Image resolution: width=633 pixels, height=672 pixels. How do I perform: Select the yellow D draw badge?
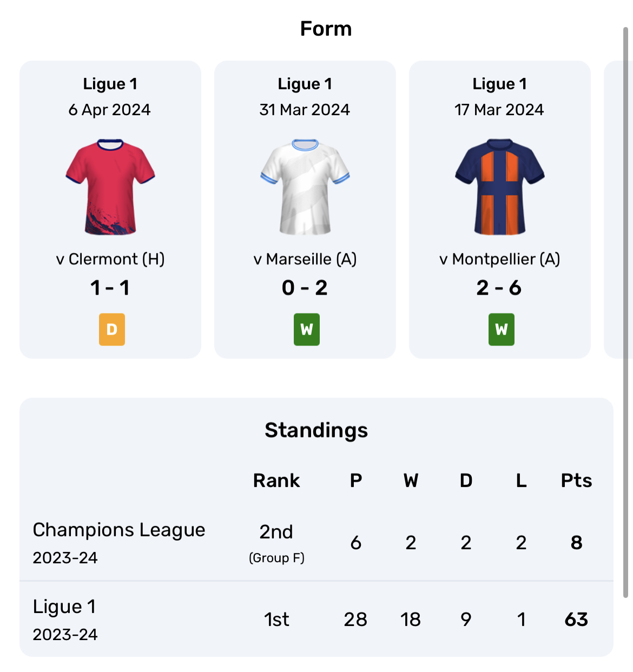pyautogui.click(x=112, y=329)
